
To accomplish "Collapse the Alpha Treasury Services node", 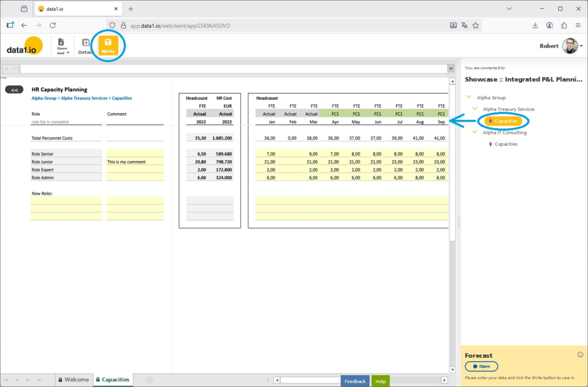I will pyautogui.click(x=475, y=109).
